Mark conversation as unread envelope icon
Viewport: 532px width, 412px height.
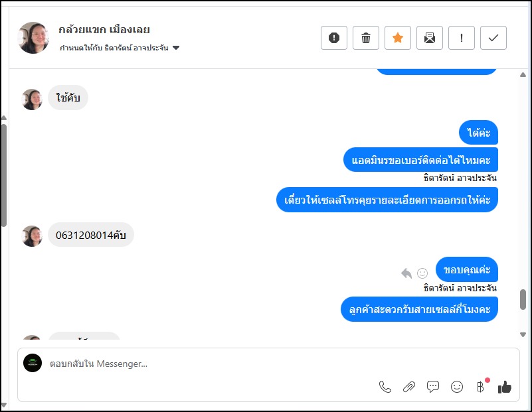coord(430,38)
